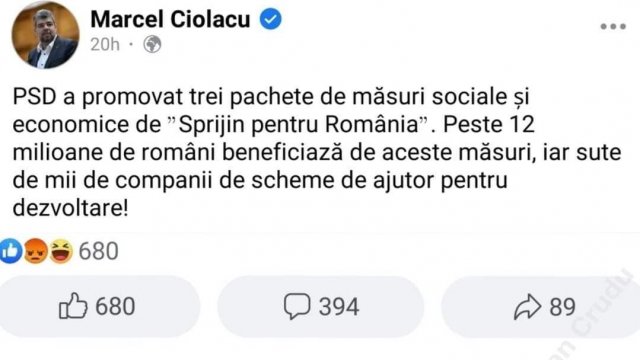Open Marcel Ciolacu's profile picture
Viewport: 640px width, 360px height.
tap(45, 35)
